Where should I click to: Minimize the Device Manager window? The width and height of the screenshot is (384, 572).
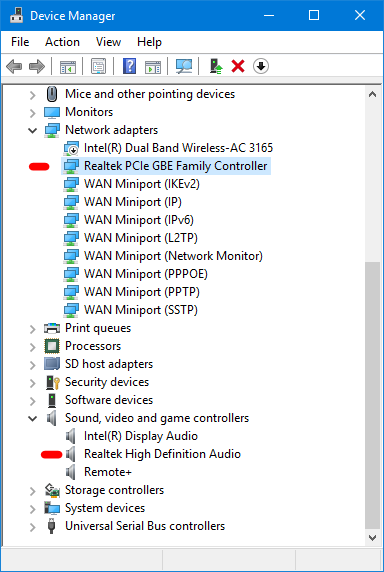[x=268, y=15]
